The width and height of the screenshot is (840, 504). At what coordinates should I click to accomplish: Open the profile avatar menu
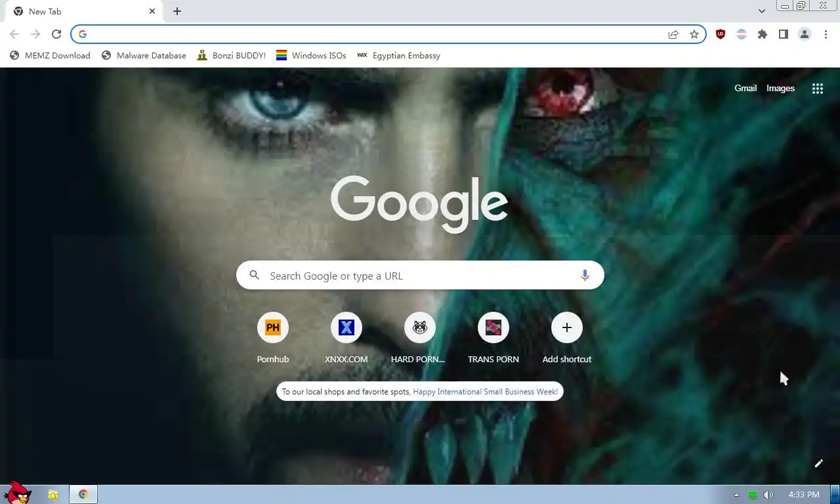click(805, 34)
